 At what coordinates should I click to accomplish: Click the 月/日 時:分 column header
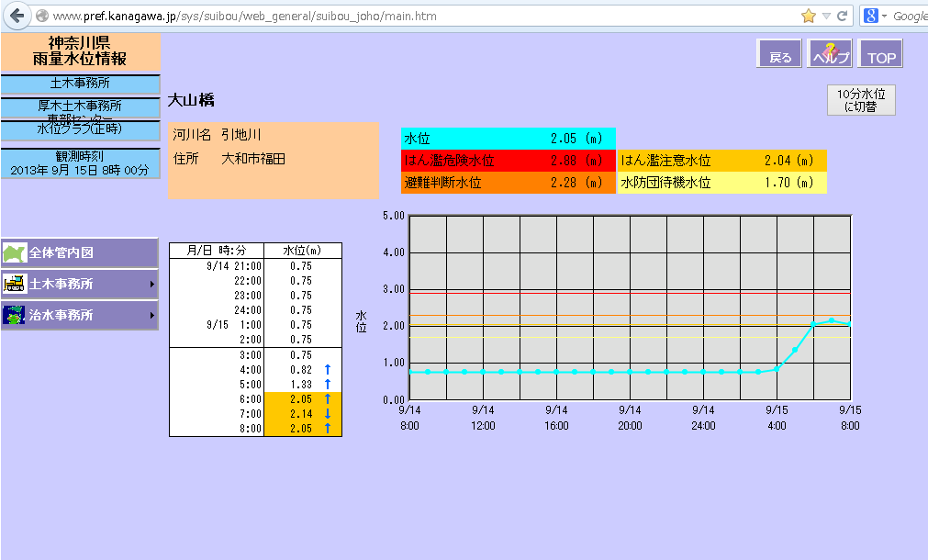tap(217, 251)
